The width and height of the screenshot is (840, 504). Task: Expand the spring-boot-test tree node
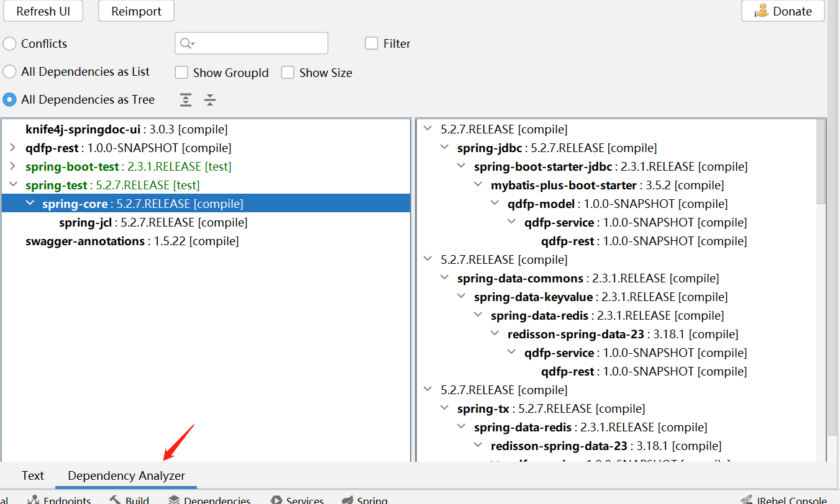pyautogui.click(x=13, y=166)
